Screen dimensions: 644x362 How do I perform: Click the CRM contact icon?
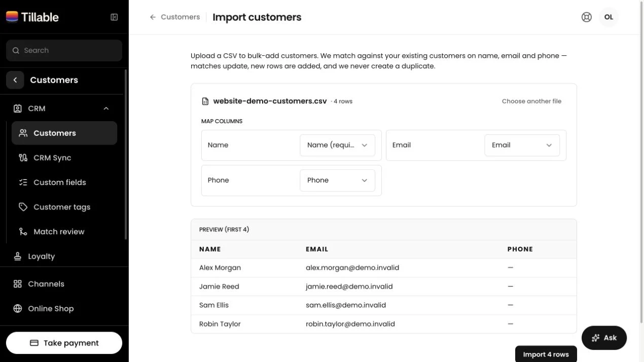click(18, 108)
